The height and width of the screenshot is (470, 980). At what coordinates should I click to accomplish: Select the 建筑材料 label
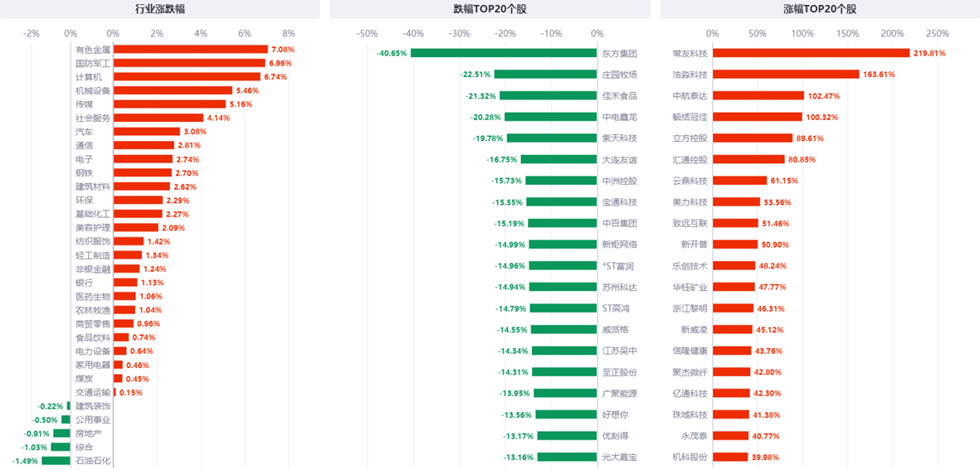93,187
